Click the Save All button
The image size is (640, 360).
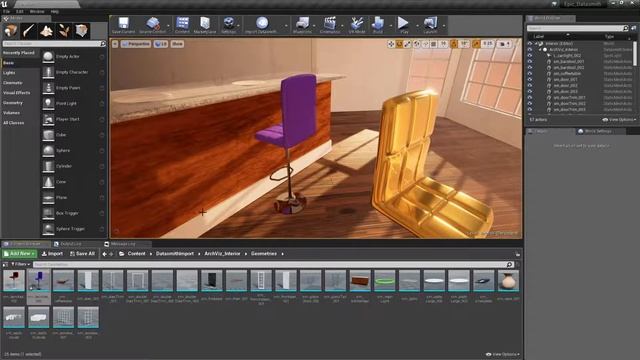[x=82, y=254]
